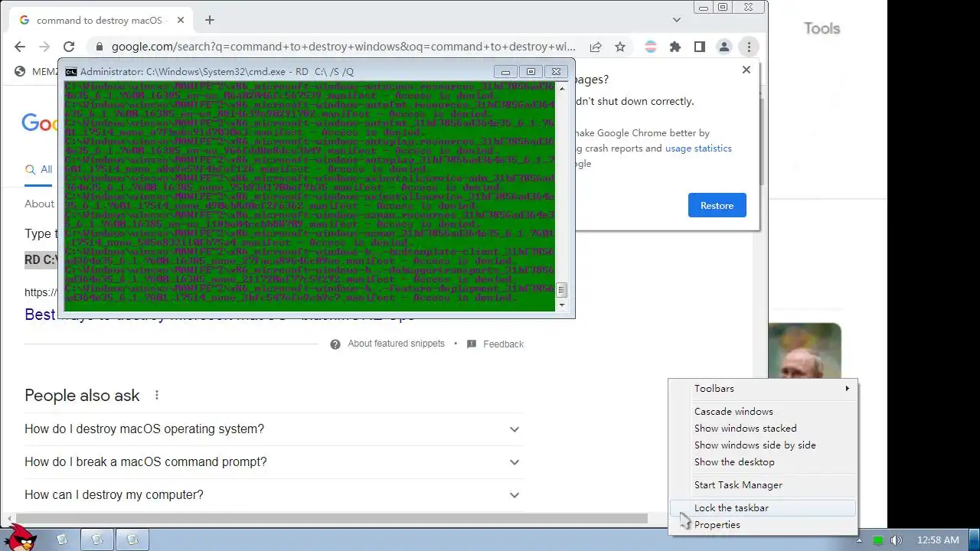Open About featured snippets link
980x551 pixels.
396,344
